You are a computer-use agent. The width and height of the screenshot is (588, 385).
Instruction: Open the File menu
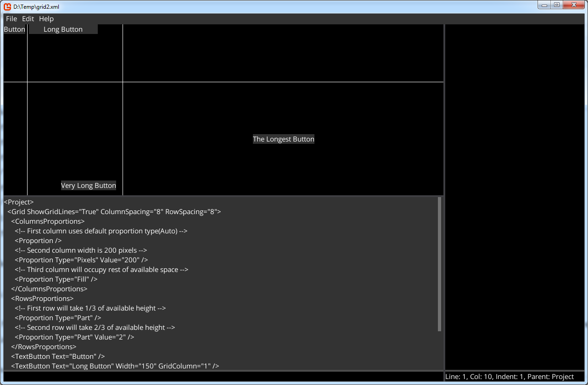[x=11, y=19]
